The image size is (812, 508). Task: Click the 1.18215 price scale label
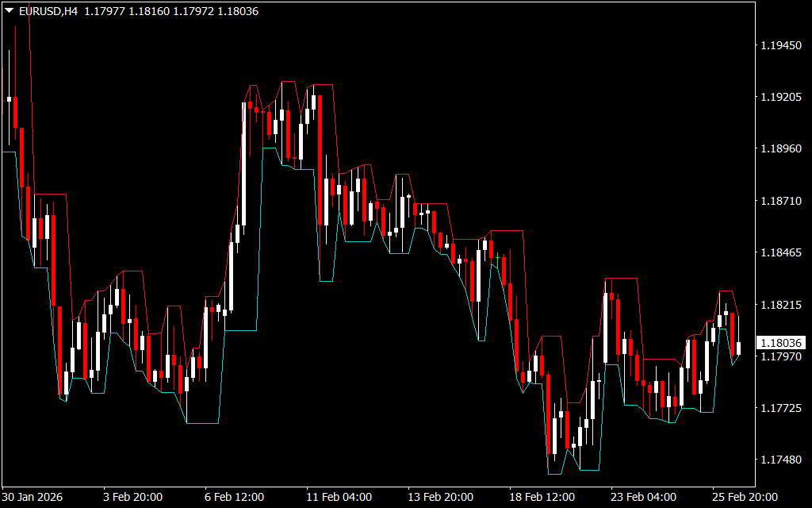[780, 305]
